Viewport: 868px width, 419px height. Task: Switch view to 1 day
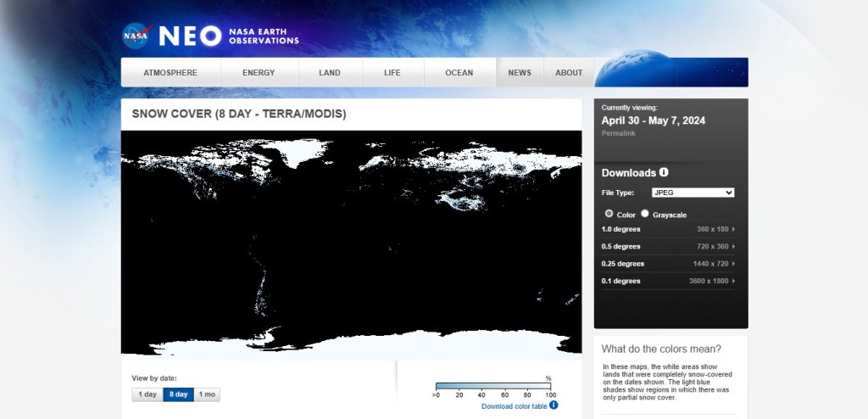[x=147, y=394]
